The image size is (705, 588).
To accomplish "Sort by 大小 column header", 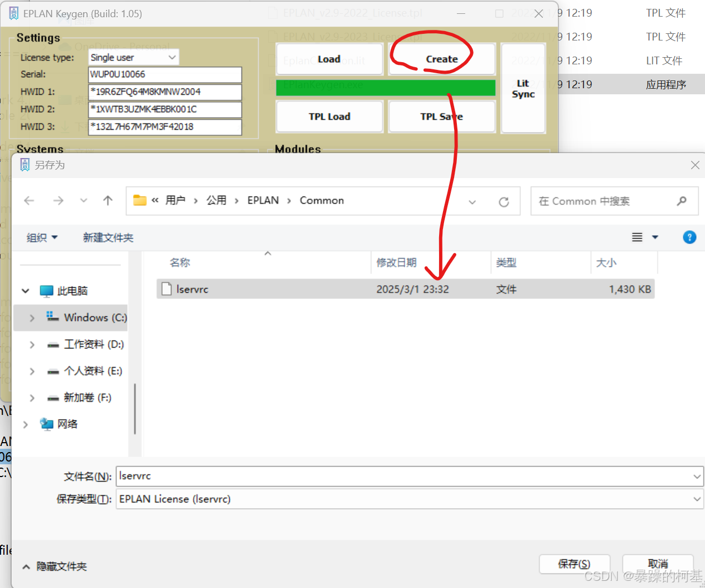I will [606, 262].
